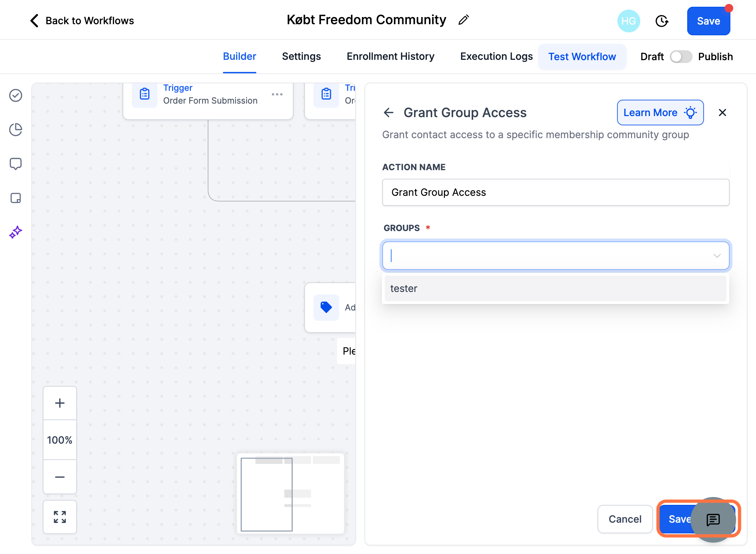The height and width of the screenshot is (554, 756).
Task: Open version history clock icon
Action: (x=662, y=21)
